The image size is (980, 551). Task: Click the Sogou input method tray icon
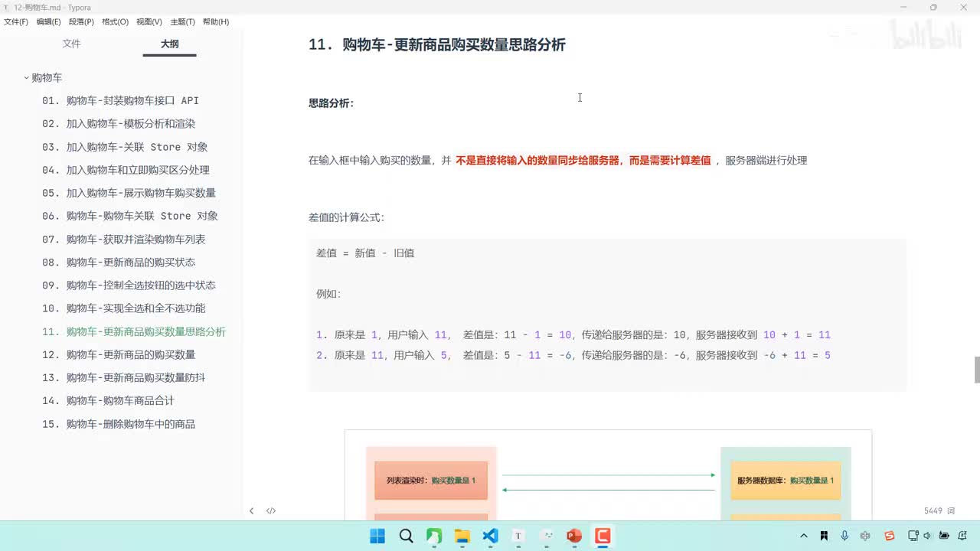[890, 536]
